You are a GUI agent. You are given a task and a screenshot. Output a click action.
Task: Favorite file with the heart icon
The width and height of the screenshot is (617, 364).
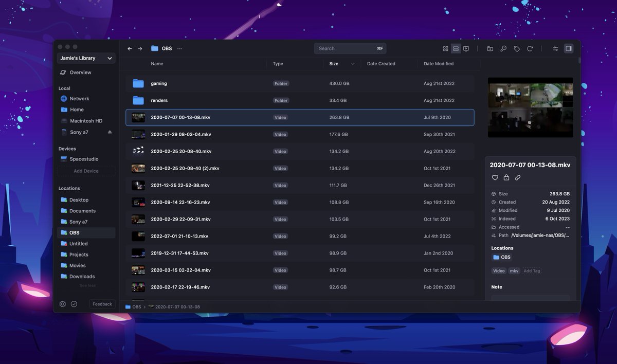pyautogui.click(x=495, y=177)
